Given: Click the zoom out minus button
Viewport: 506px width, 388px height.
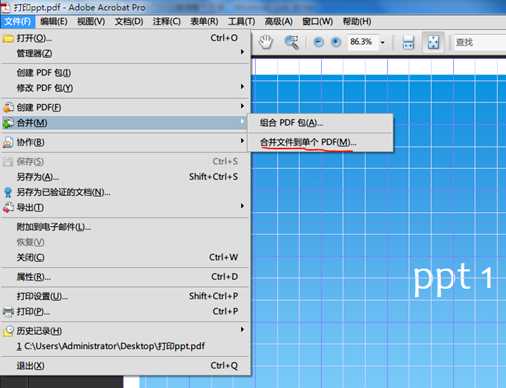Looking at the screenshot, I should tap(319, 42).
